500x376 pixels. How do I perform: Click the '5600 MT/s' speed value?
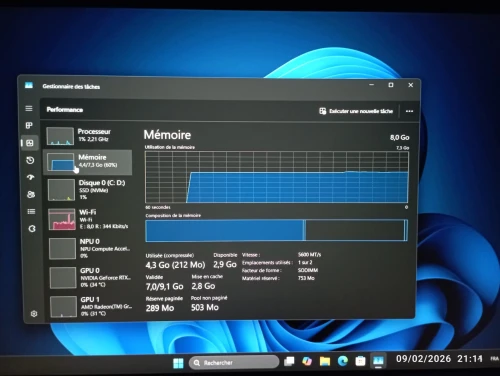coord(309,255)
